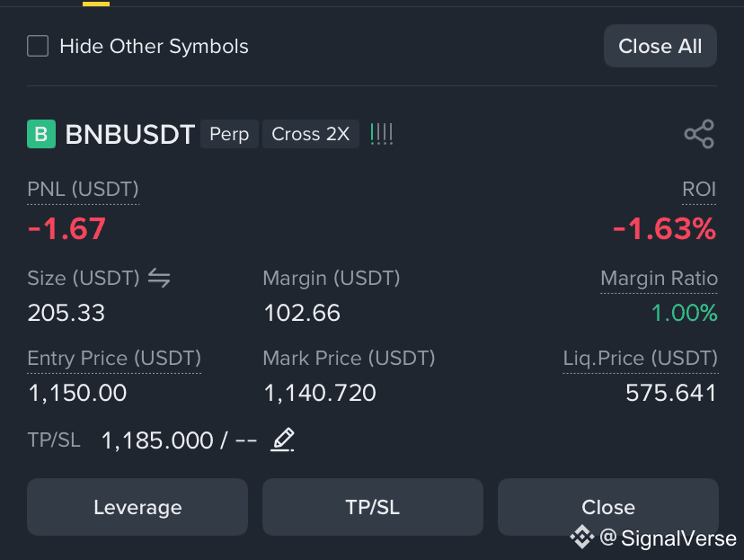744x560 pixels.
Task: Open the green B coin icon
Action: click(41, 134)
